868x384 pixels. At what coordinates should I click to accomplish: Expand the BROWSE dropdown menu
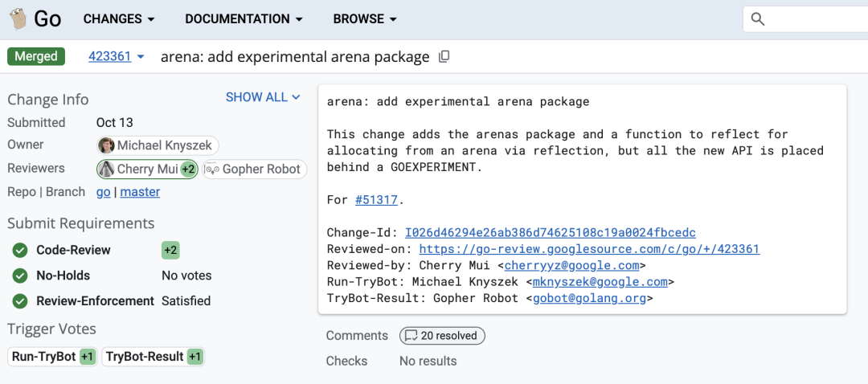click(365, 18)
